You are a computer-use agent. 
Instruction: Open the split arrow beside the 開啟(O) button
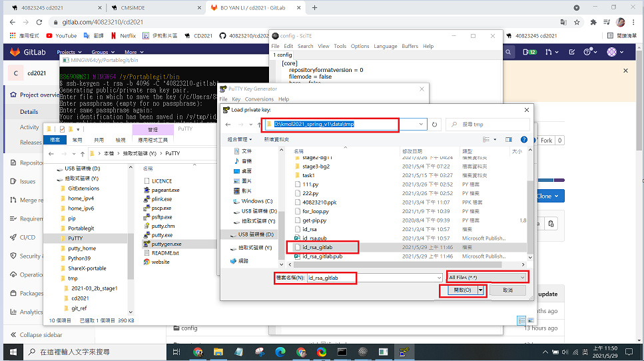click(481, 290)
